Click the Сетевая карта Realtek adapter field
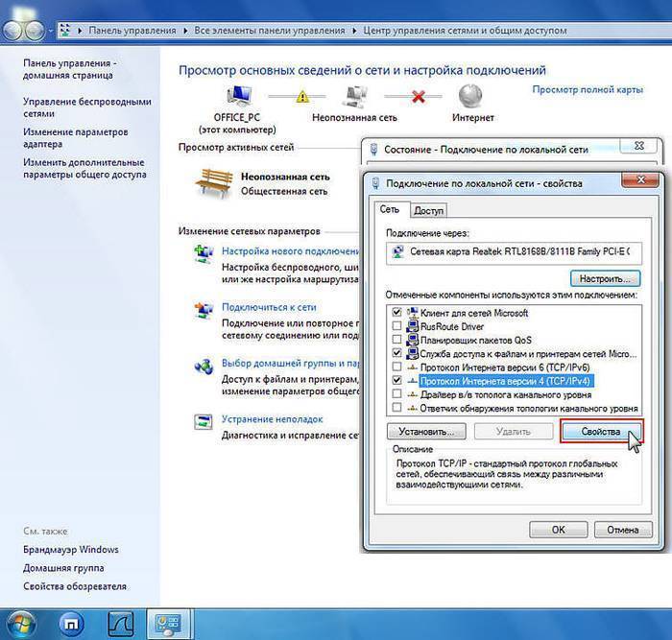The height and width of the screenshot is (640, 672). coord(514,253)
